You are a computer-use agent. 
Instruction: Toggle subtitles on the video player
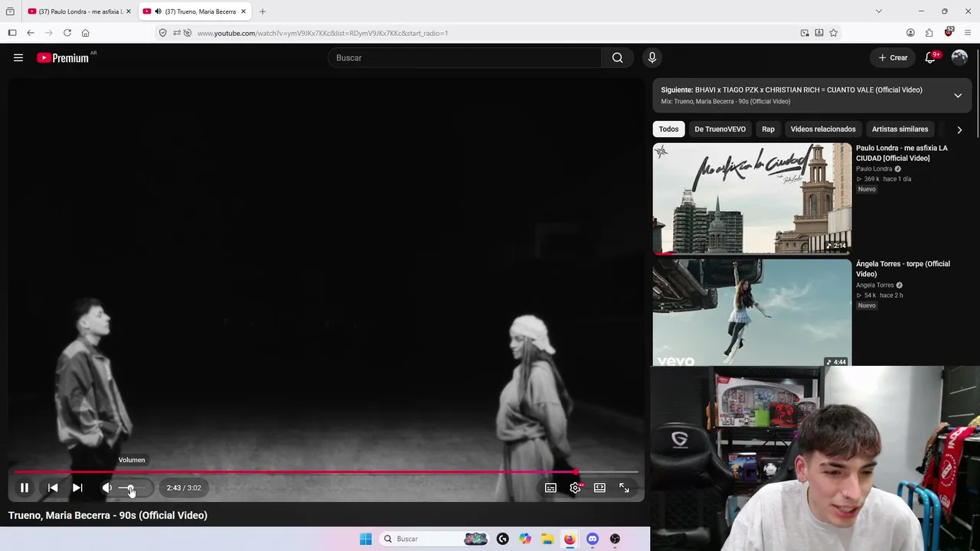tap(550, 487)
